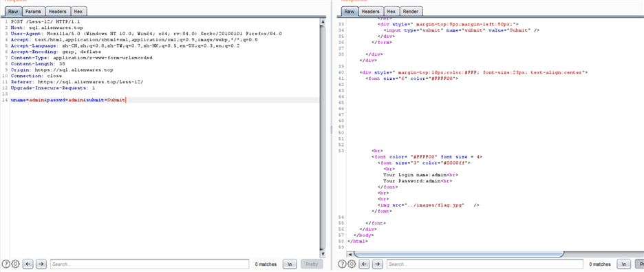Switch to Response Render tab
This screenshot has height=272, width=644.
coord(411,12)
